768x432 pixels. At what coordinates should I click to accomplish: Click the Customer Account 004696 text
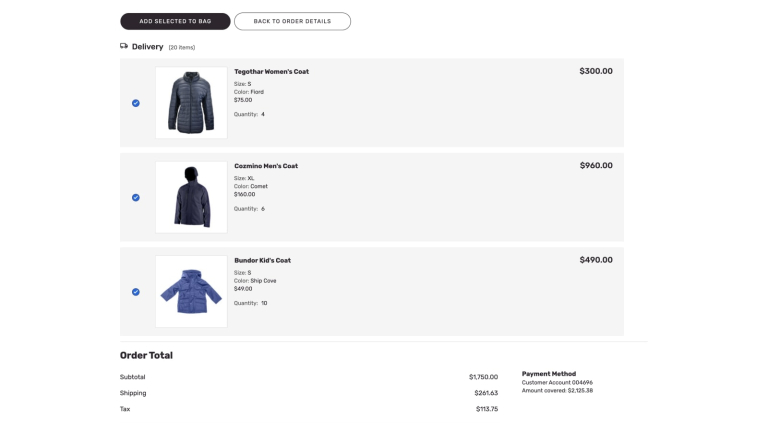point(557,382)
